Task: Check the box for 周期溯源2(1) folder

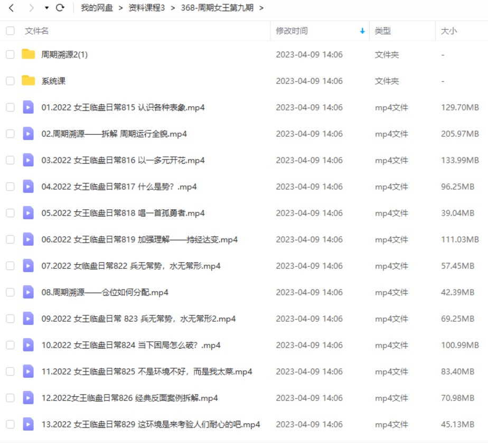Action: click(10, 54)
